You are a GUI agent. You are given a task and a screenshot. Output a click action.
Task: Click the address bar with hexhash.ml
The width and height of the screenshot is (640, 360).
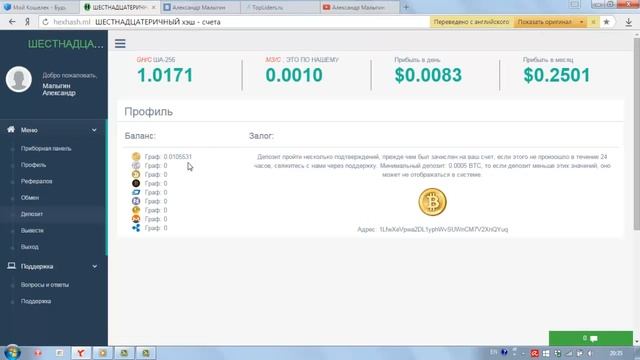tap(233, 22)
